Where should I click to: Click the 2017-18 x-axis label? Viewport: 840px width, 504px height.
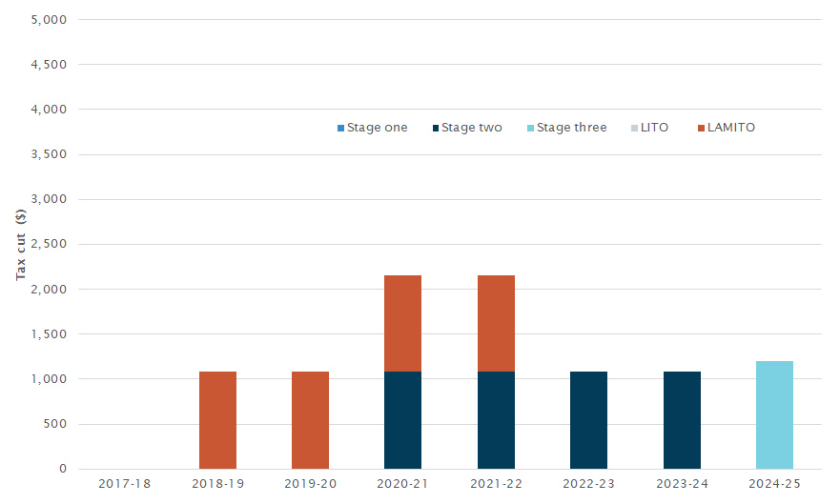pos(124,484)
